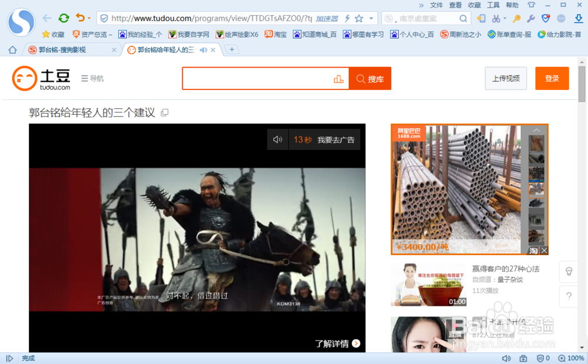
Task: Close the 郭台铭-搜狗影视 tab
Action: click(x=114, y=50)
